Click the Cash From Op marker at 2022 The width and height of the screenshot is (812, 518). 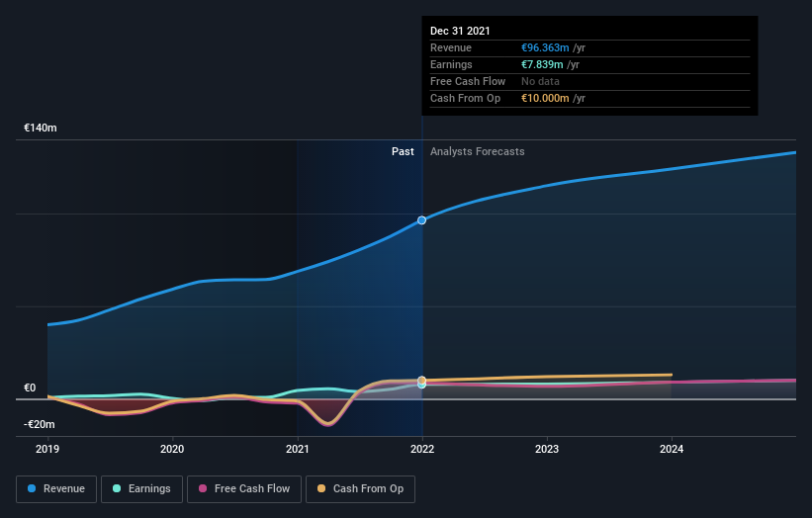click(422, 380)
